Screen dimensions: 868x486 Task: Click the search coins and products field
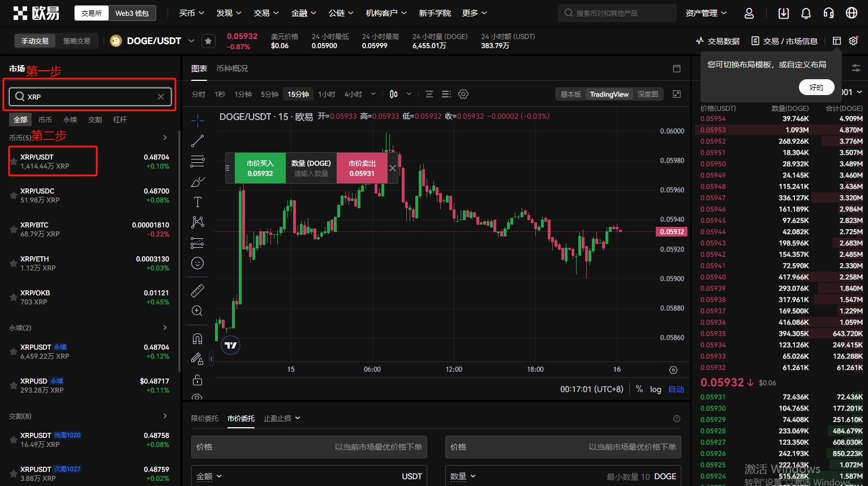click(x=617, y=13)
